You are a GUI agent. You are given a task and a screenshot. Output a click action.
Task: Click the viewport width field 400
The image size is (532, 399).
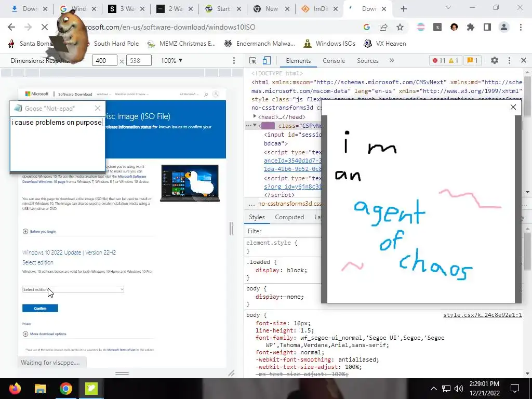pyautogui.click(x=104, y=60)
